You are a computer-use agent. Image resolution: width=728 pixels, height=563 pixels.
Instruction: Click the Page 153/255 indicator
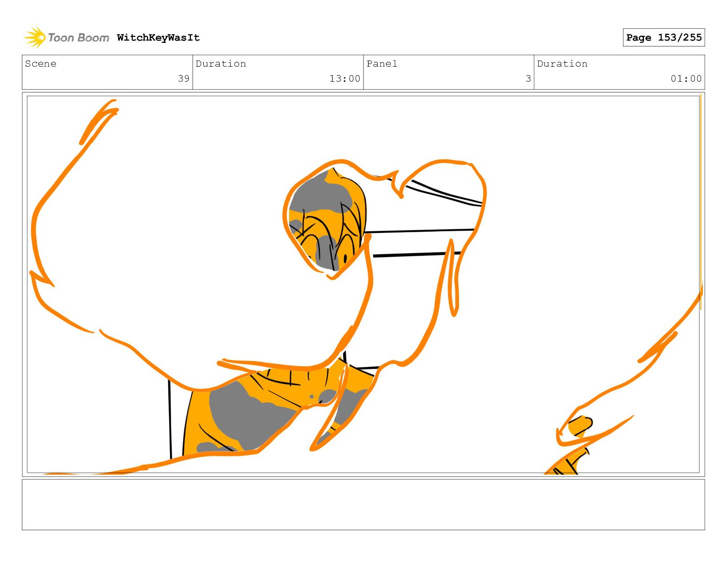pos(664,38)
